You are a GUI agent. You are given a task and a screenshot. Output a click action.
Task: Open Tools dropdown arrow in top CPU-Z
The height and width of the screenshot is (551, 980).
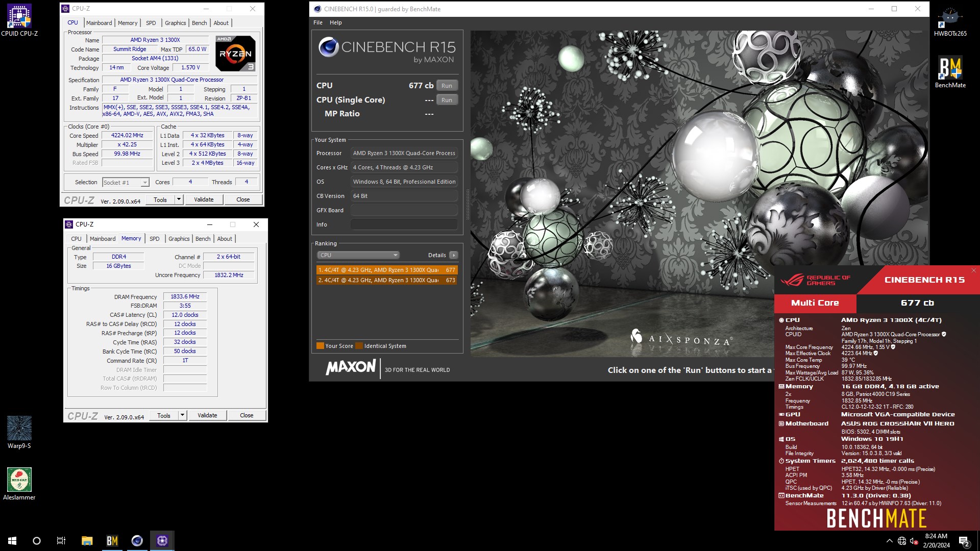(x=179, y=199)
